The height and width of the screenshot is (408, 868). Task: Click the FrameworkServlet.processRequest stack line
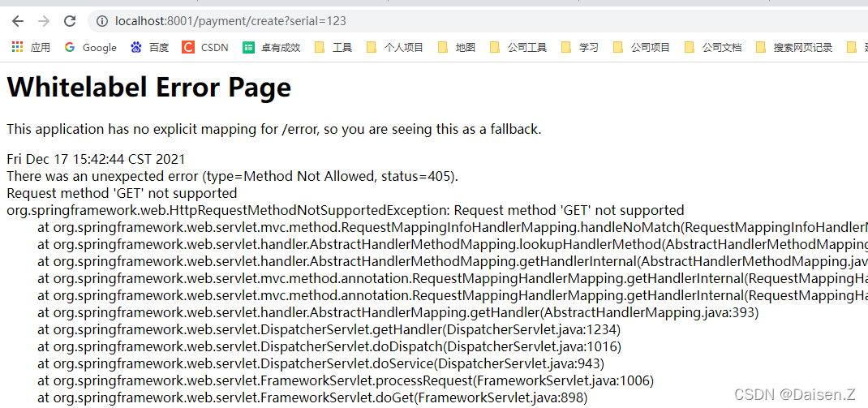(x=346, y=381)
